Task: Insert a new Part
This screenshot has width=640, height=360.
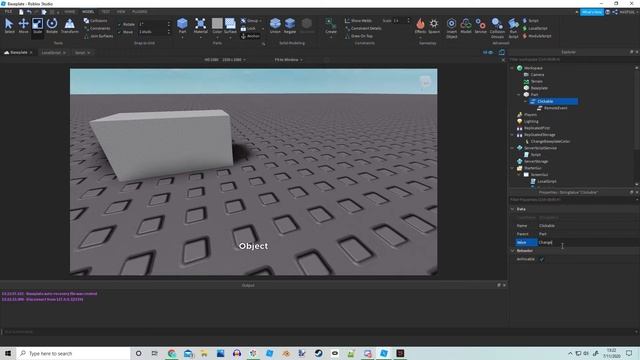Action: pyautogui.click(x=182, y=26)
